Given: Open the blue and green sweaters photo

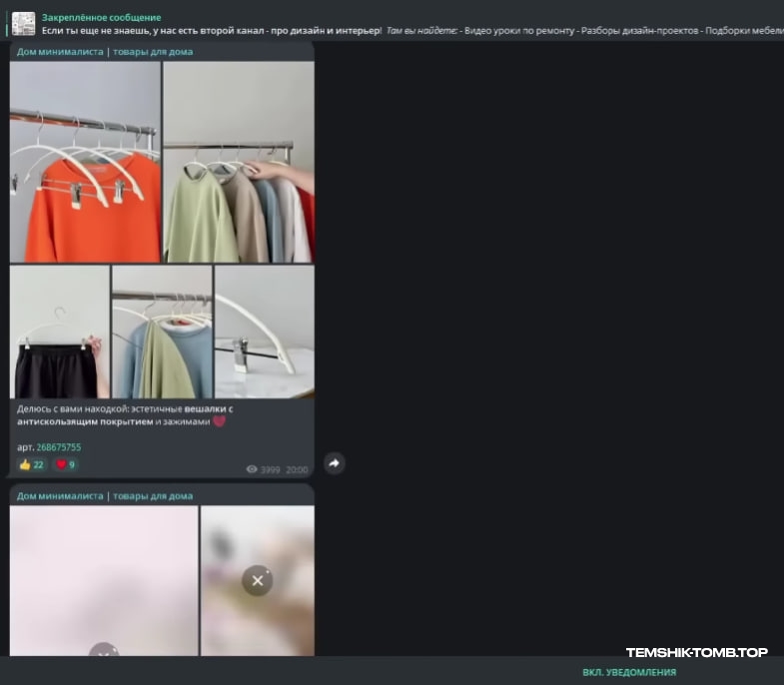Looking at the screenshot, I should tap(162, 332).
